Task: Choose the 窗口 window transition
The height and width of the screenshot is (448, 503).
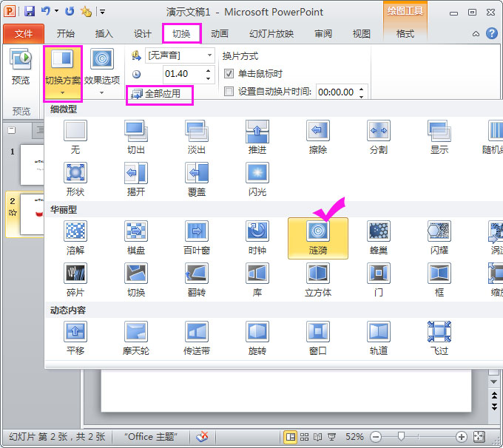Action: [x=317, y=339]
